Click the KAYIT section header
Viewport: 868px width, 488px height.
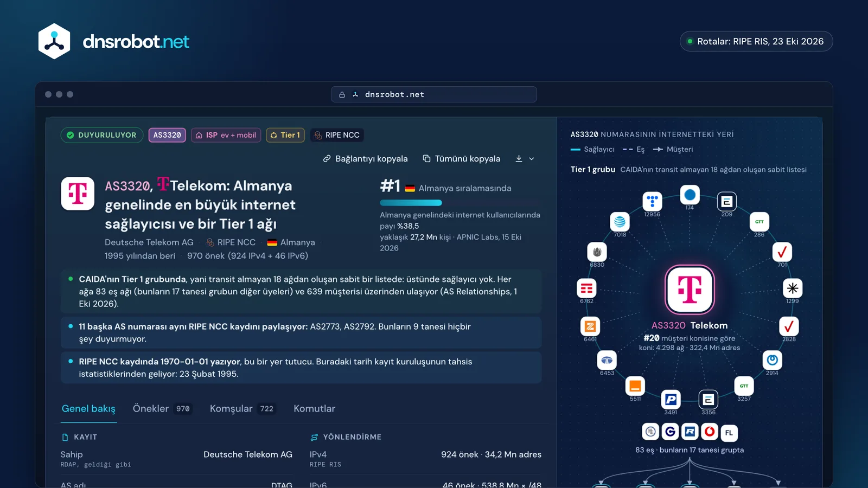coord(79,437)
